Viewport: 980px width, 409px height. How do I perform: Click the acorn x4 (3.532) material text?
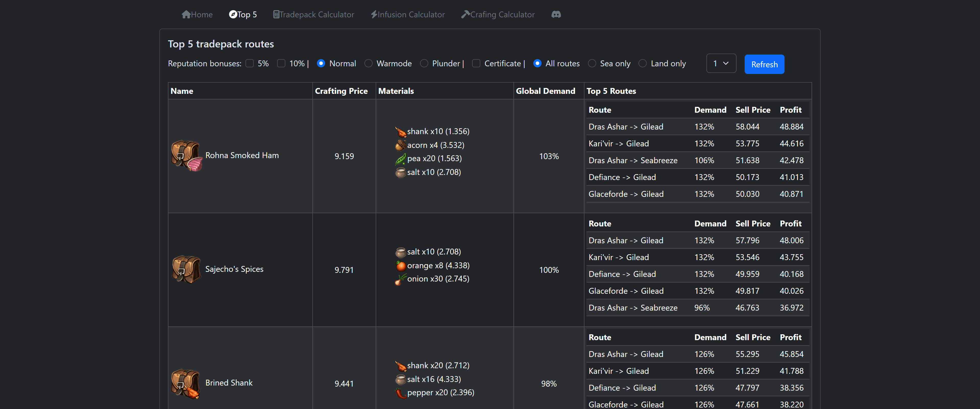(x=436, y=145)
